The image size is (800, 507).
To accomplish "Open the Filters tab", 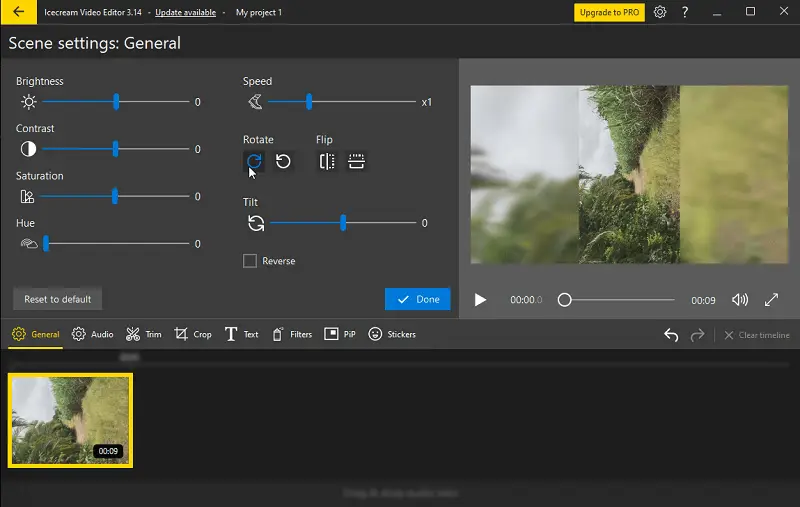I will [x=292, y=335].
